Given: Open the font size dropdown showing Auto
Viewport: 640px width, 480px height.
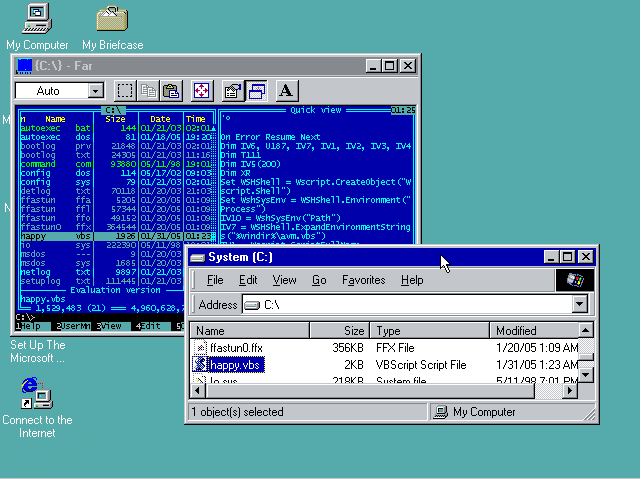Looking at the screenshot, I should pos(95,91).
